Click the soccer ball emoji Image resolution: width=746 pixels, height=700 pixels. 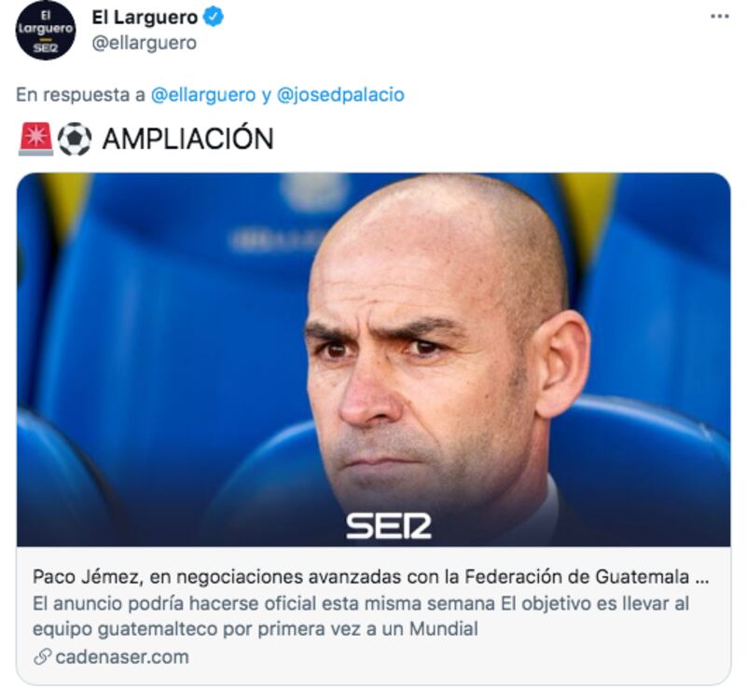[75, 139]
